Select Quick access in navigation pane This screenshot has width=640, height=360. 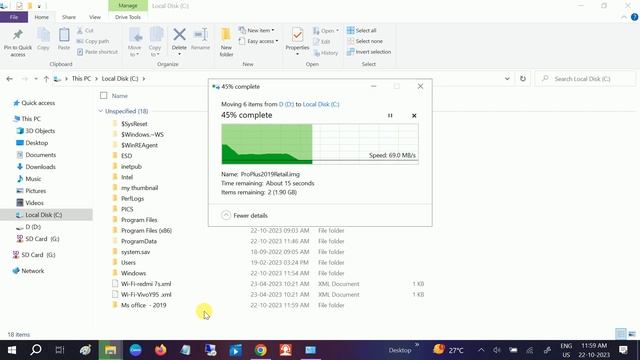(38, 103)
